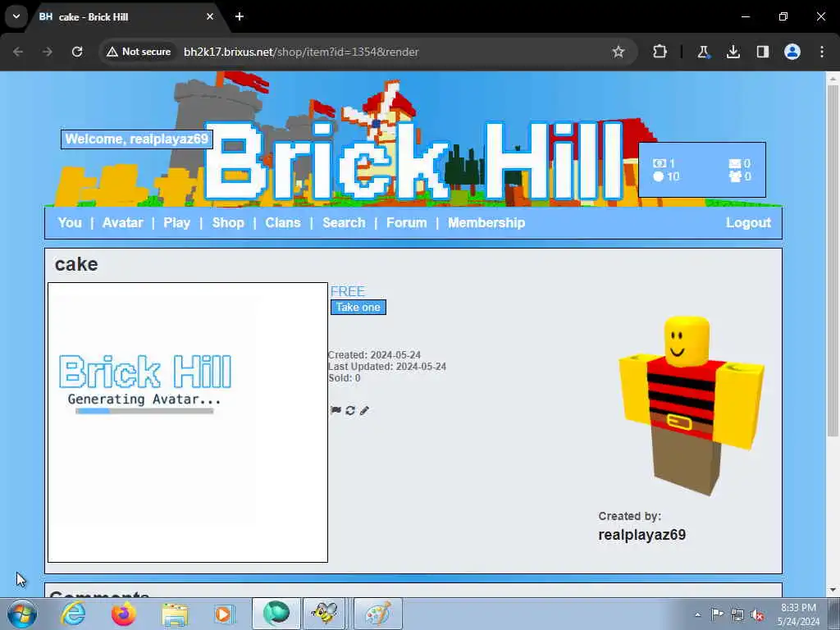Click the Sold: 0 text

click(345, 377)
